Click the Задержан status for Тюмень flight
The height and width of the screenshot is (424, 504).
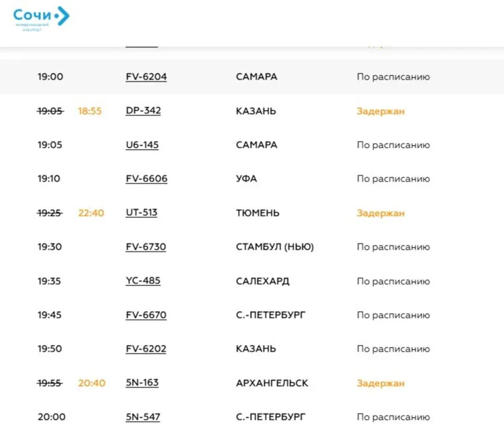coord(380,213)
